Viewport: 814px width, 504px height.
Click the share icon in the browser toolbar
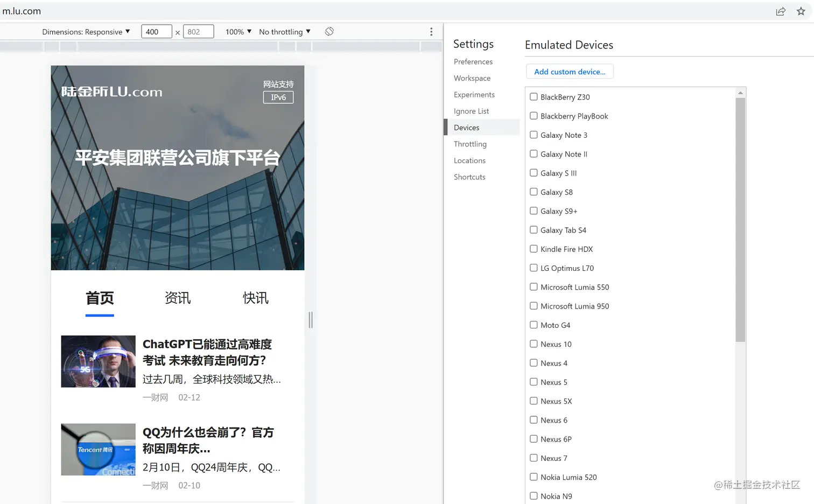781,11
